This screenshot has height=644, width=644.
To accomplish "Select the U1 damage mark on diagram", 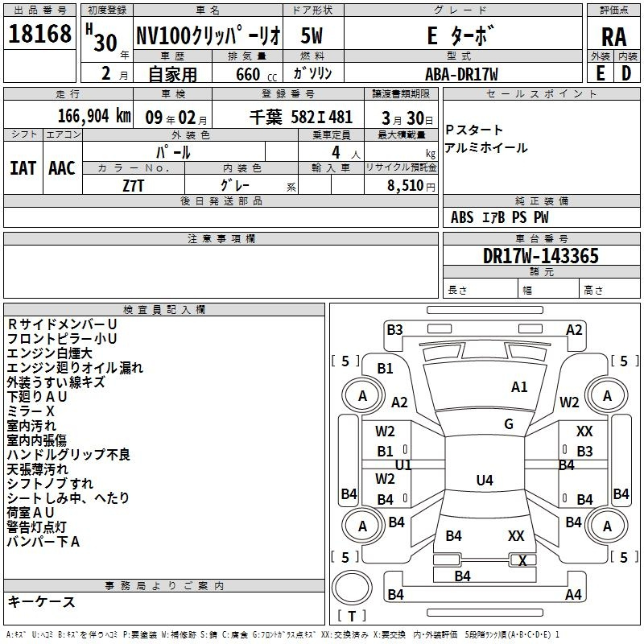I will [x=403, y=465].
